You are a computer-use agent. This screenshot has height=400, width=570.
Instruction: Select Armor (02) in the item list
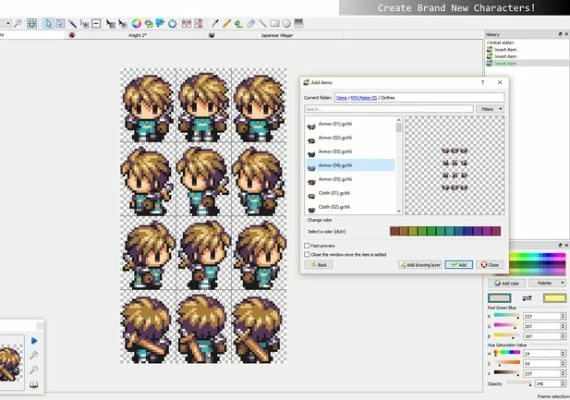[350, 138]
